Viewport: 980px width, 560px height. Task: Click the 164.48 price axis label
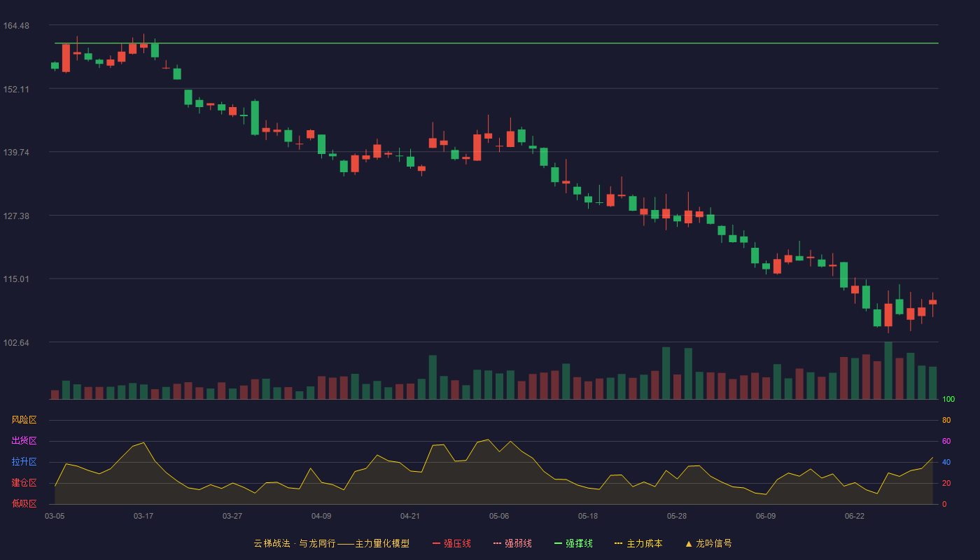(16, 26)
